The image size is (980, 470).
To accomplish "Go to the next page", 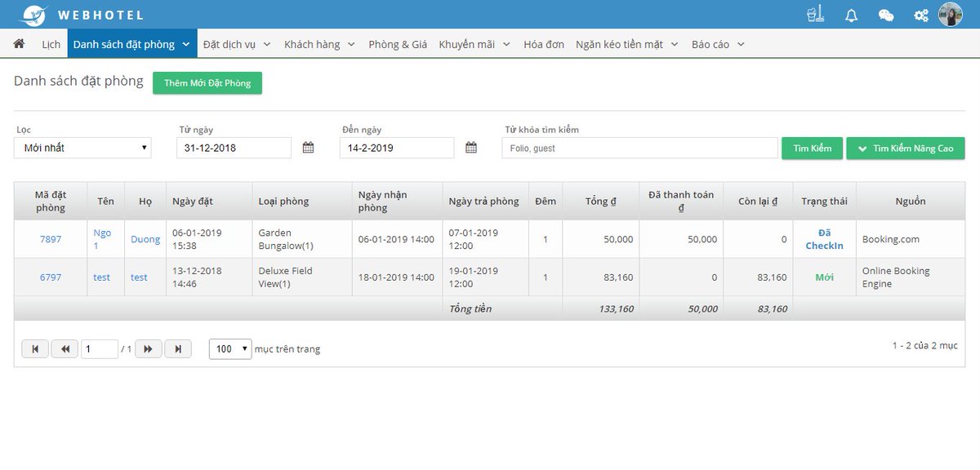I will click(x=148, y=349).
